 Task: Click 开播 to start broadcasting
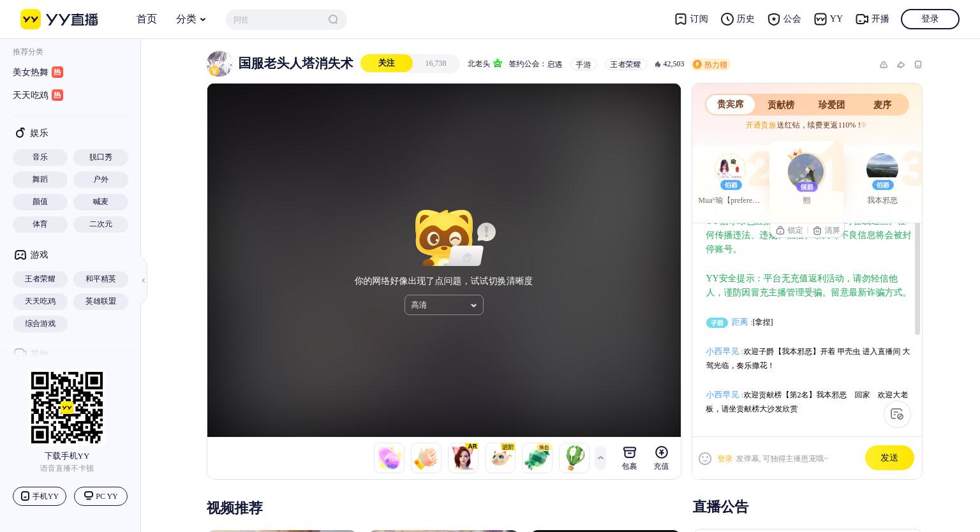coord(872,19)
